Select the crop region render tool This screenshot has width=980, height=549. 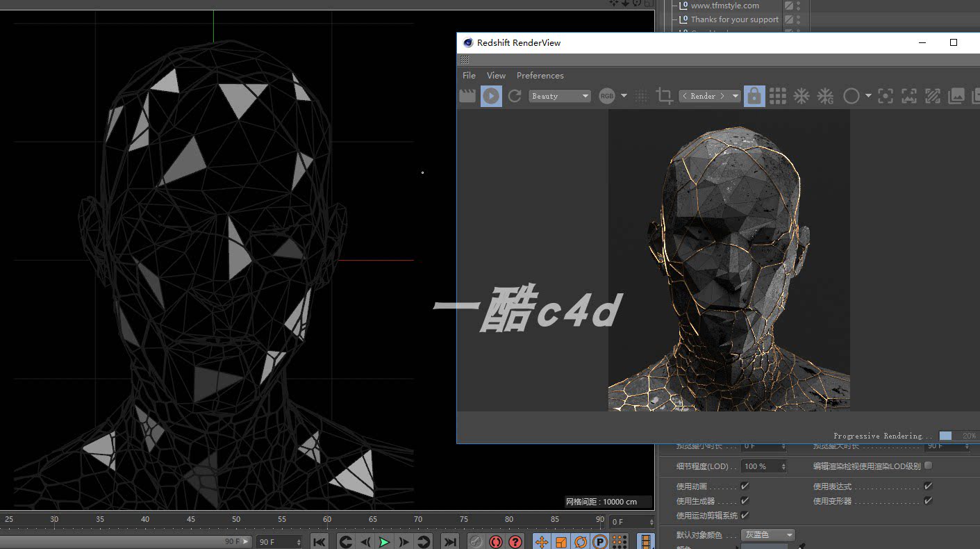[664, 96]
